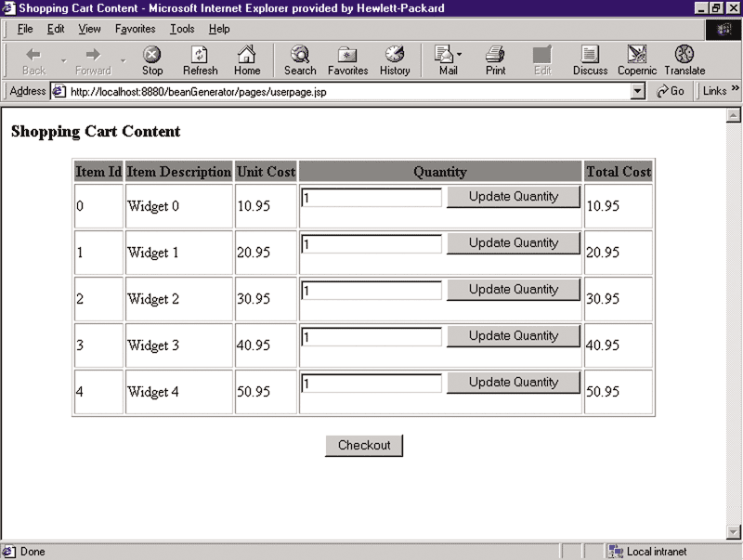Open the File menu
743x560 pixels.
[x=25, y=29]
